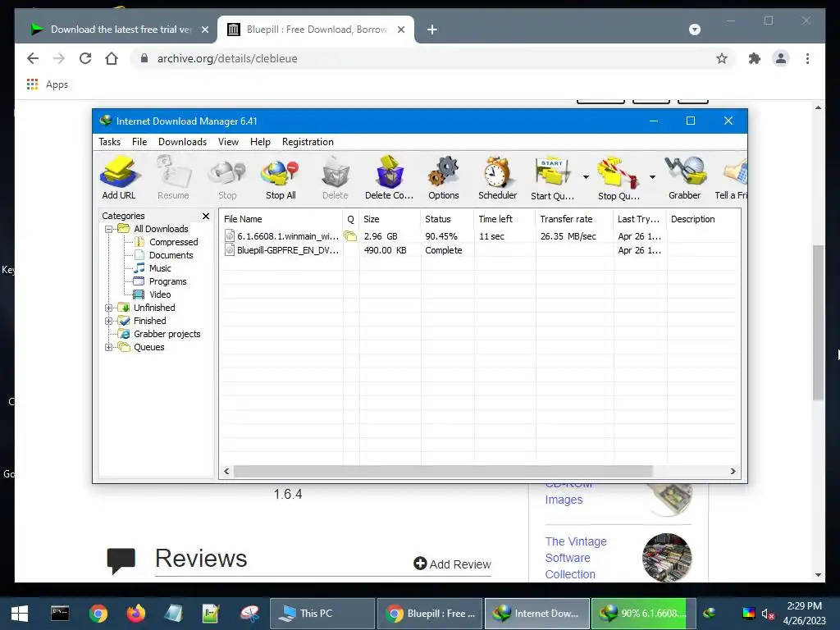Open the File menu
Viewport: 840px width, 630px height.
pos(139,142)
